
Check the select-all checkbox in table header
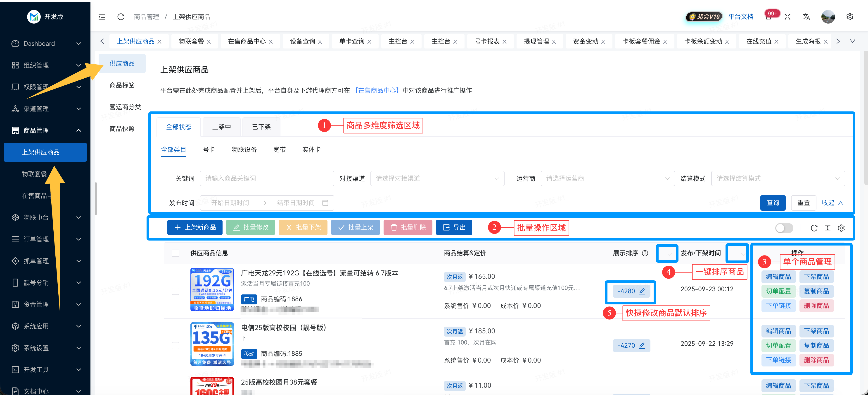(175, 253)
